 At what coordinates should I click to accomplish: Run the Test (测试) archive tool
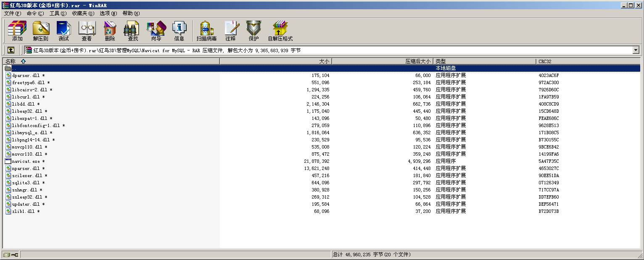click(64, 31)
